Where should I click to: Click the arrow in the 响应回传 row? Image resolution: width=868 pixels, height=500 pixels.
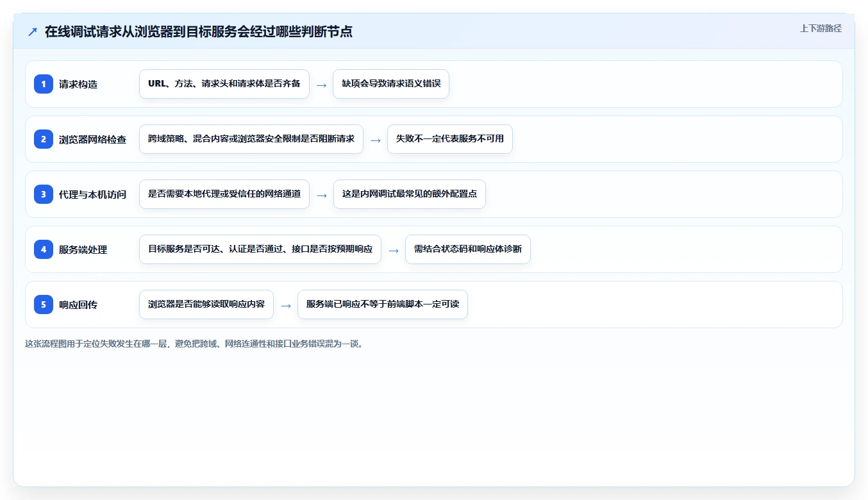tap(286, 305)
